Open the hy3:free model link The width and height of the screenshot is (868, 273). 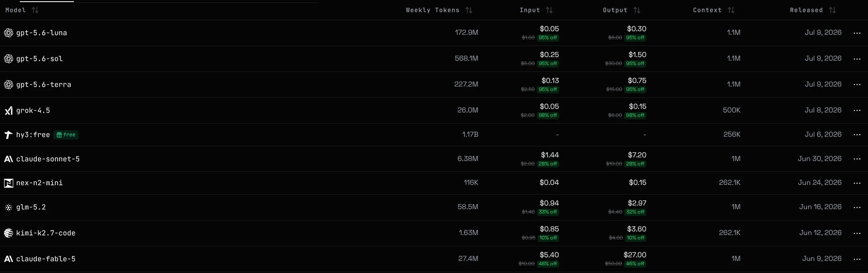coord(33,135)
